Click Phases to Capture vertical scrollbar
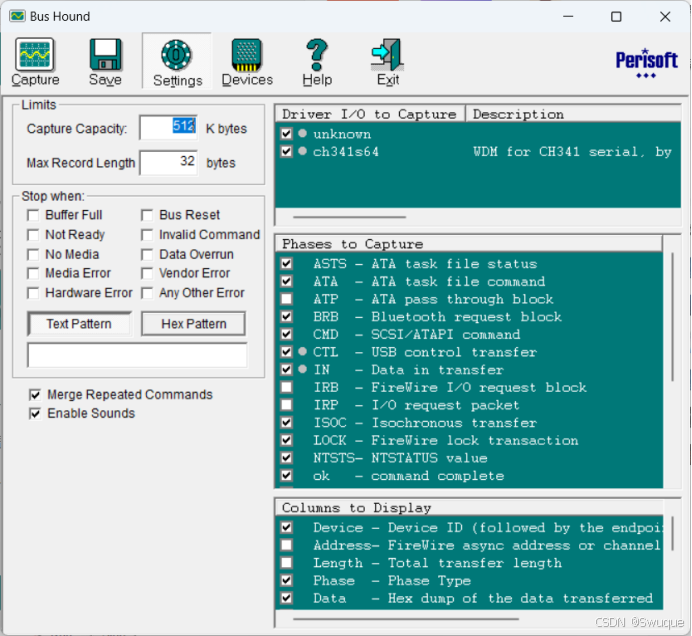The image size is (692, 636). pyautogui.click(x=672, y=316)
